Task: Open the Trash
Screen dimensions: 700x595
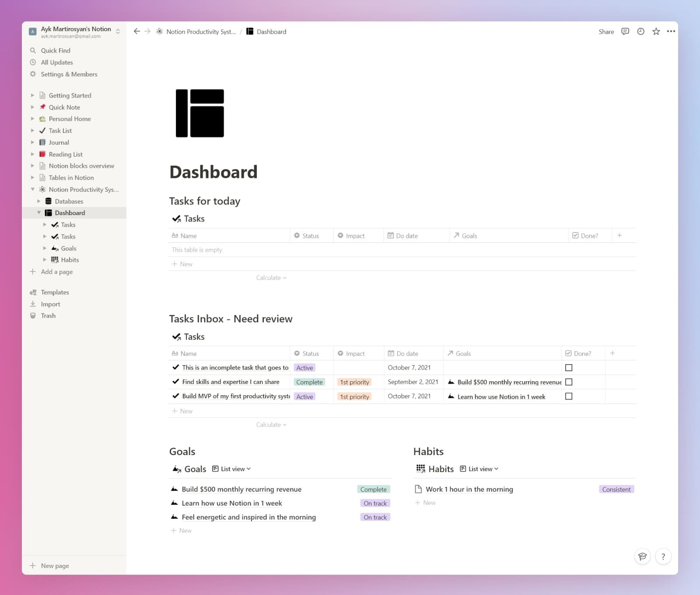Action: (x=48, y=315)
